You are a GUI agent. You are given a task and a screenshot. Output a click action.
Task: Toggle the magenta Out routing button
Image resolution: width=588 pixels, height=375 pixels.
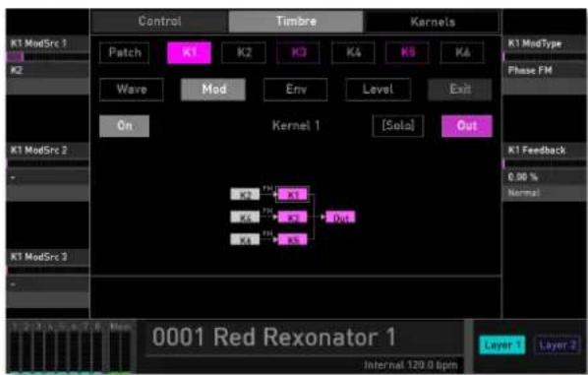coord(467,126)
